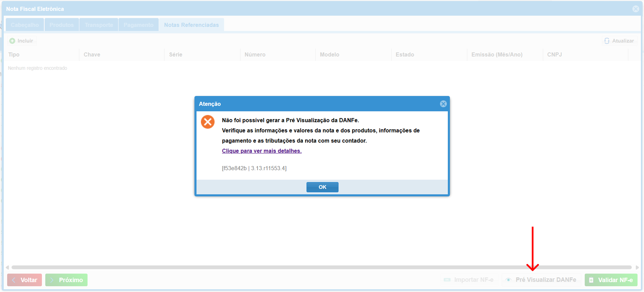Close the Nota Fiscal Eletrônica window
The width and height of the screenshot is (644, 292).
pos(635,9)
